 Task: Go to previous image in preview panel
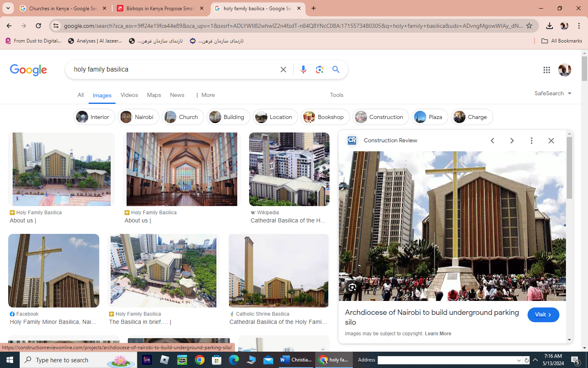tap(492, 141)
